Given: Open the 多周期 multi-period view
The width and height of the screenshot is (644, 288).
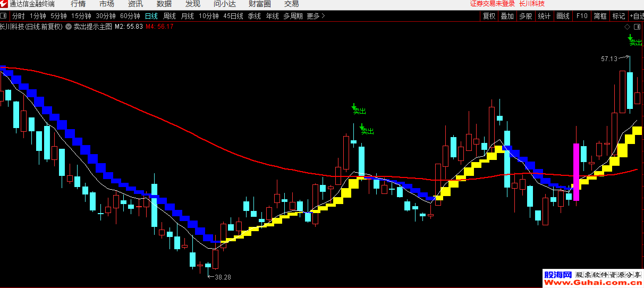Looking at the screenshot, I should (293, 16).
